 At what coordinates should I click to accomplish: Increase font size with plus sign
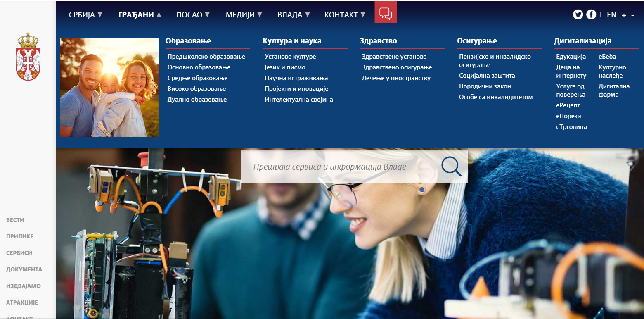click(624, 15)
